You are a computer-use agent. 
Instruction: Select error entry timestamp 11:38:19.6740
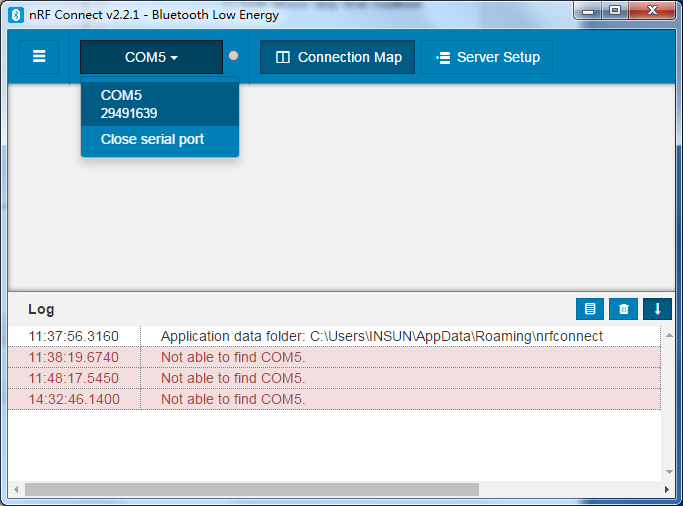point(73,357)
